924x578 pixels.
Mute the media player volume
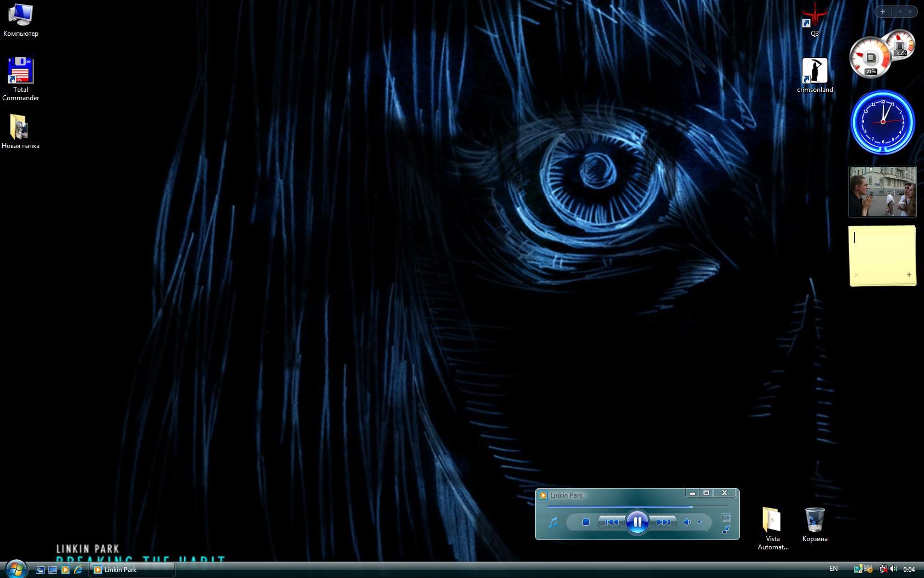click(687, 522)
